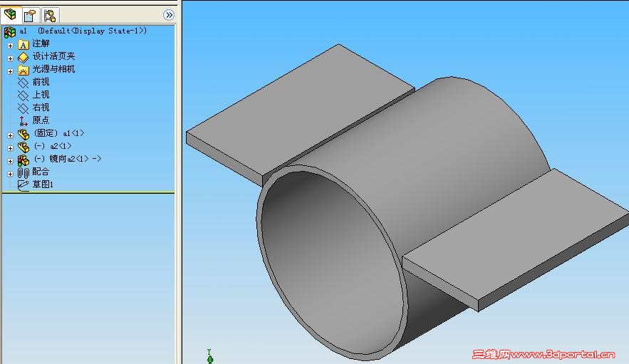Select the (-) 镜向a2<1> -> label
The width and height of the screenshot is (629, 364).
point(68,159)
